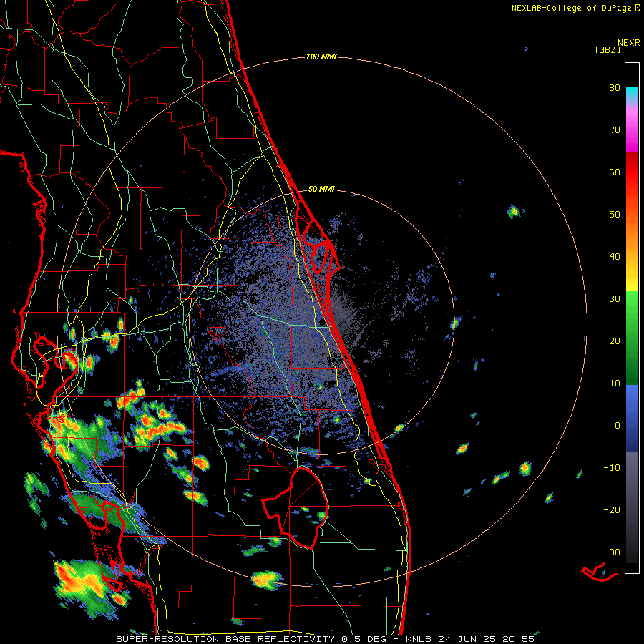
Task: Click the 100 NMI range ring label
Action: pos(321,57)
